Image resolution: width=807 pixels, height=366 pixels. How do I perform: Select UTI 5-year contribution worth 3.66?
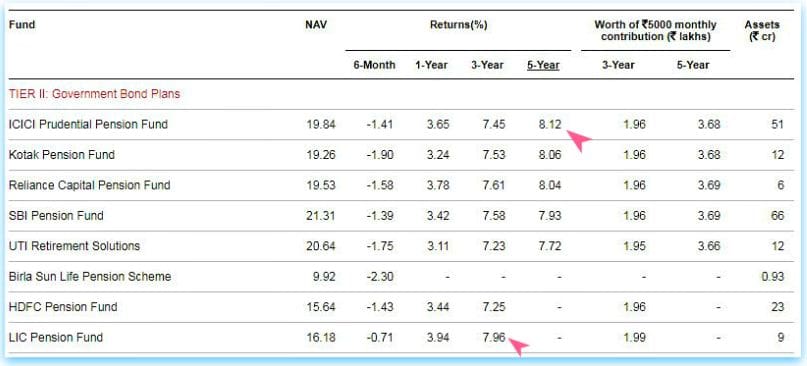click(x=708, y=246)
